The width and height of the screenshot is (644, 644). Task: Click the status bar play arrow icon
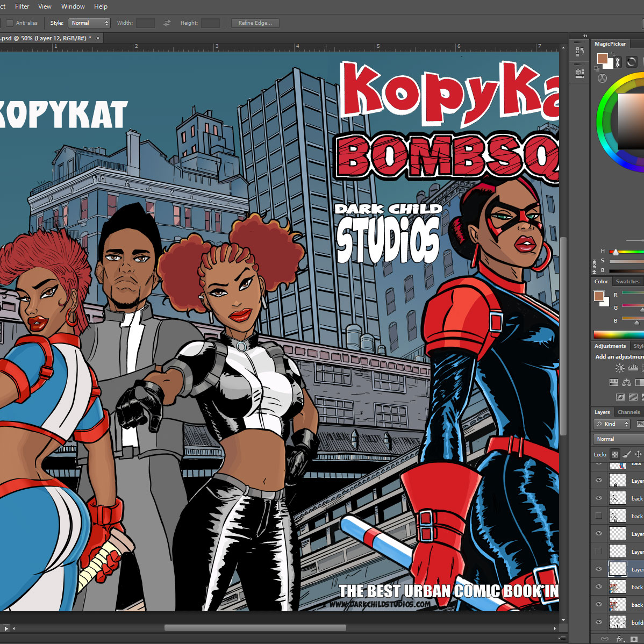6,628
